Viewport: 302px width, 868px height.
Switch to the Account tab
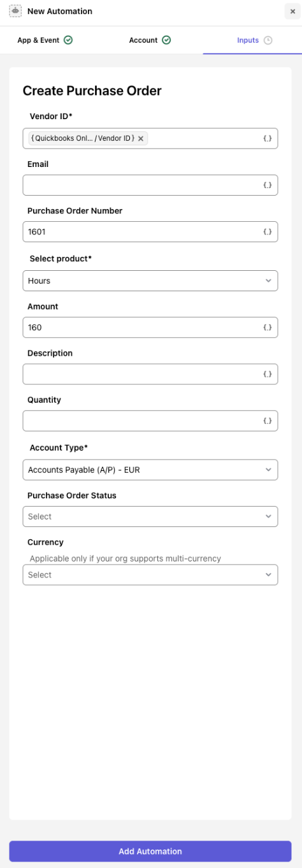coord(150,40)
